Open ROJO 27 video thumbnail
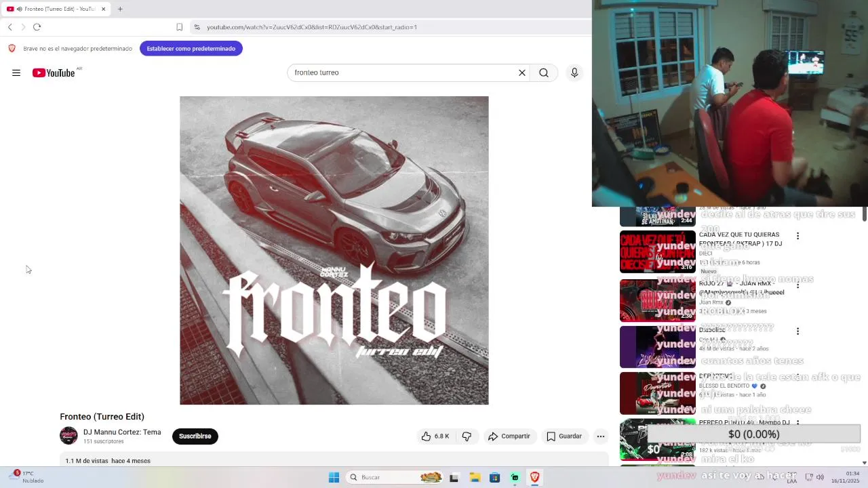Viewport: 868px width, 488px height. 658,300
